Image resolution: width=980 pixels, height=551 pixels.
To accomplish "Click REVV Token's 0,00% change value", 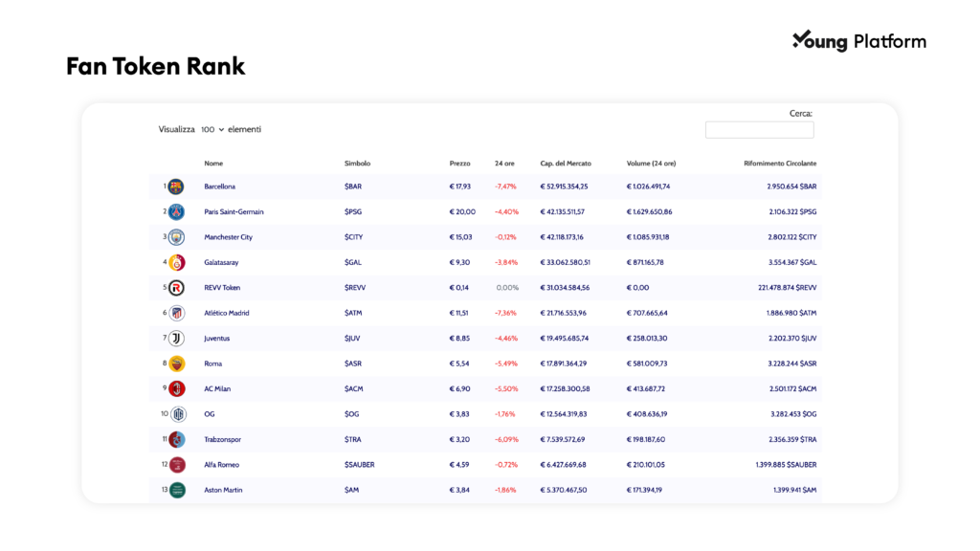I will pyautogui.click(x=507, y=288).
